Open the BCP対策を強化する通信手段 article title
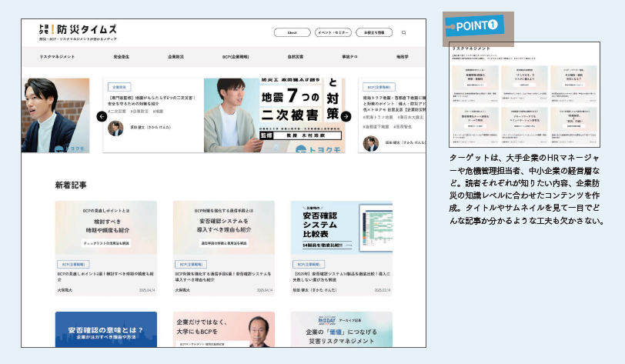 click(223, 277)
